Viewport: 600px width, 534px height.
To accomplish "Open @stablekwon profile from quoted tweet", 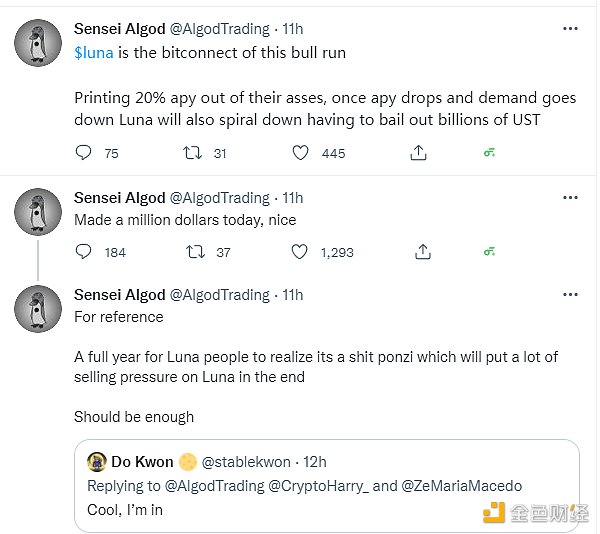I will point(246,462).
